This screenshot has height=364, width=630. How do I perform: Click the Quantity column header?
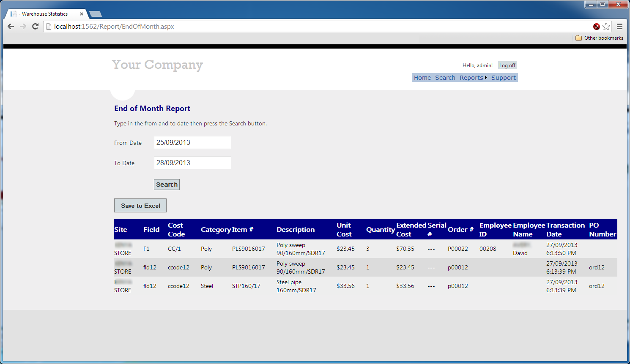381,230
